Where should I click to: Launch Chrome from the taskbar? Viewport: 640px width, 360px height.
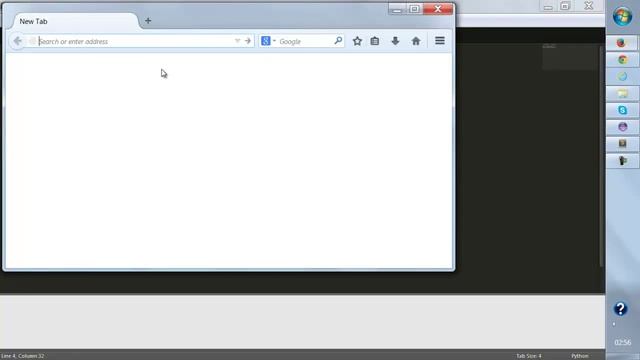(622, 60)
